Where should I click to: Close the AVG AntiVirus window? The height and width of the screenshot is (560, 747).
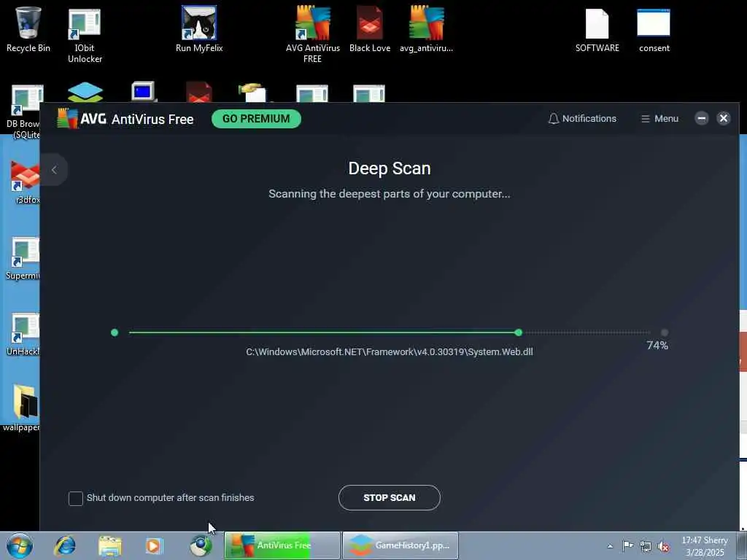723,118
